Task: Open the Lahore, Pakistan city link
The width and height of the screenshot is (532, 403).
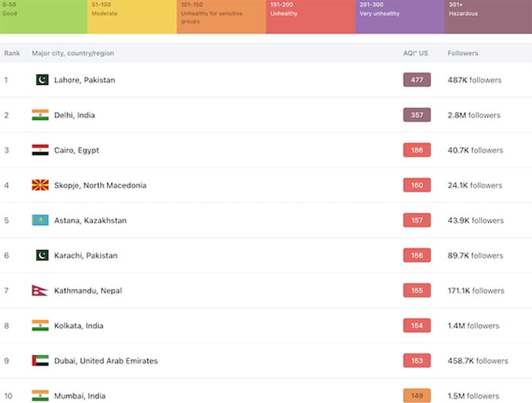Action: point(84,80)
